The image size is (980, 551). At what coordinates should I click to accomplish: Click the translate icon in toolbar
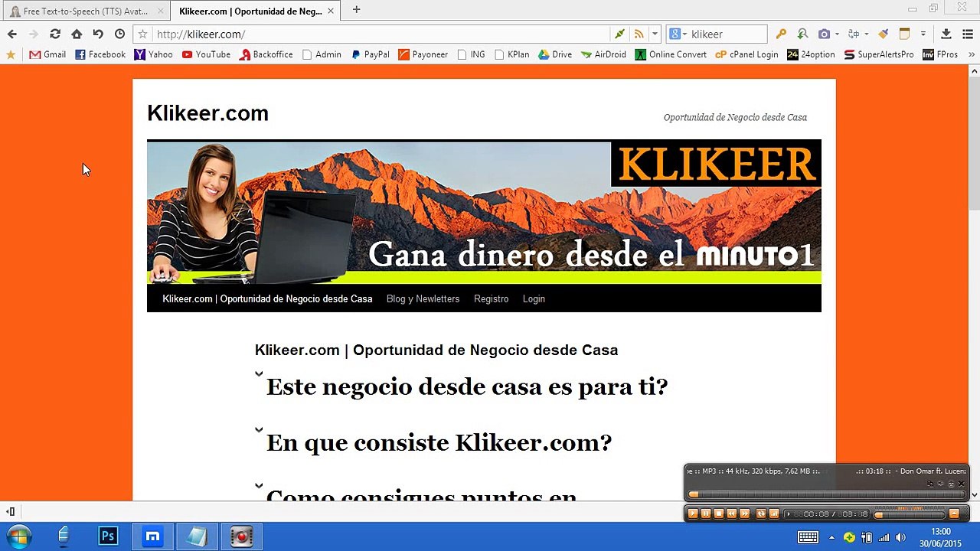[x=854, y=34]
